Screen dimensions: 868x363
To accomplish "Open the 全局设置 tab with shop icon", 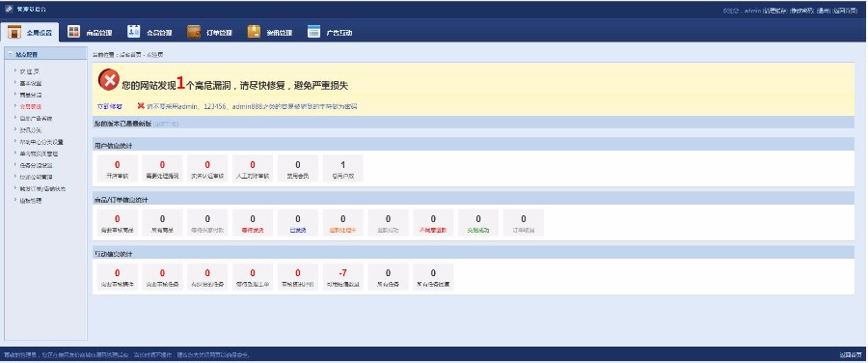I will pyautogui.click(x=31, y=32).
